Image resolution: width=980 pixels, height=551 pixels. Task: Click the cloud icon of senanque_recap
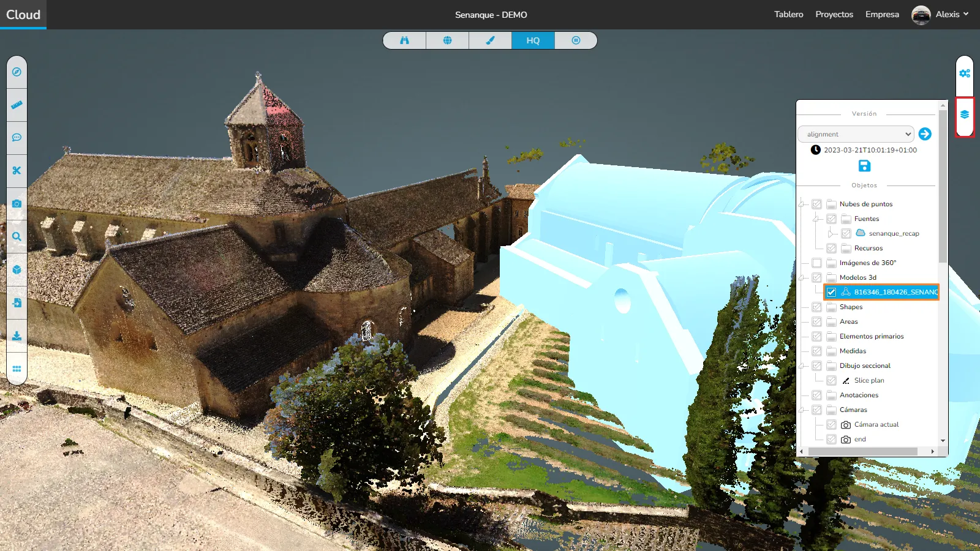point(861,233)
